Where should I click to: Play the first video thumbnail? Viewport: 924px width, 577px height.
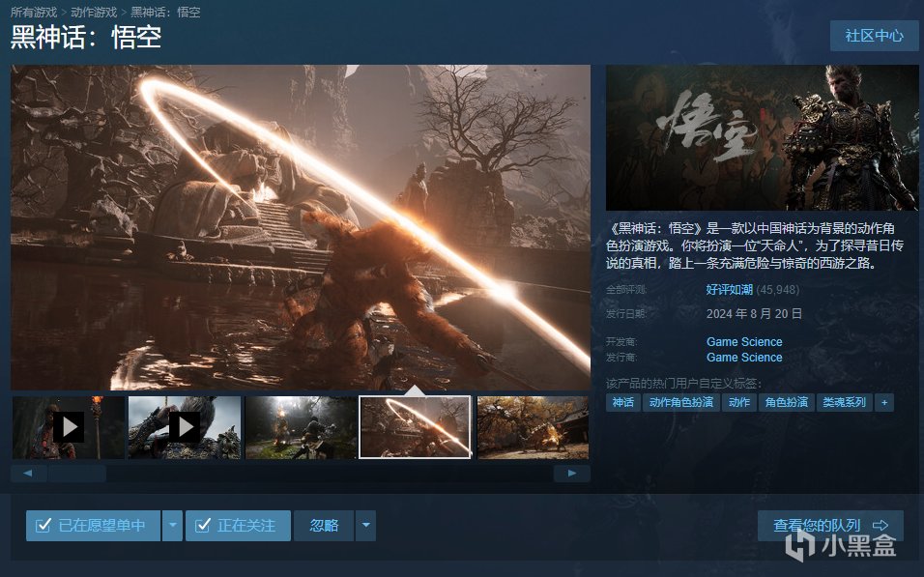click(x=69, y=427)
